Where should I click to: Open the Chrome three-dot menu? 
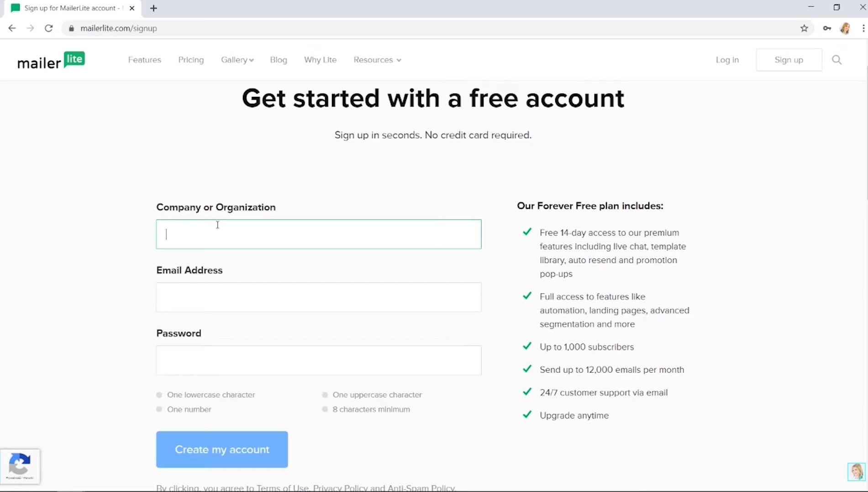click(x=863, y=28)
